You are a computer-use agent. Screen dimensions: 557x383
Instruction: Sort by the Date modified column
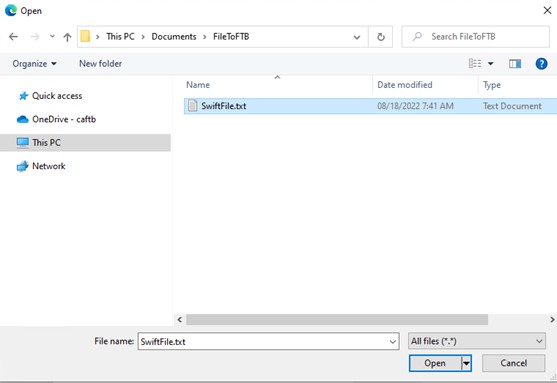point(405,85)
